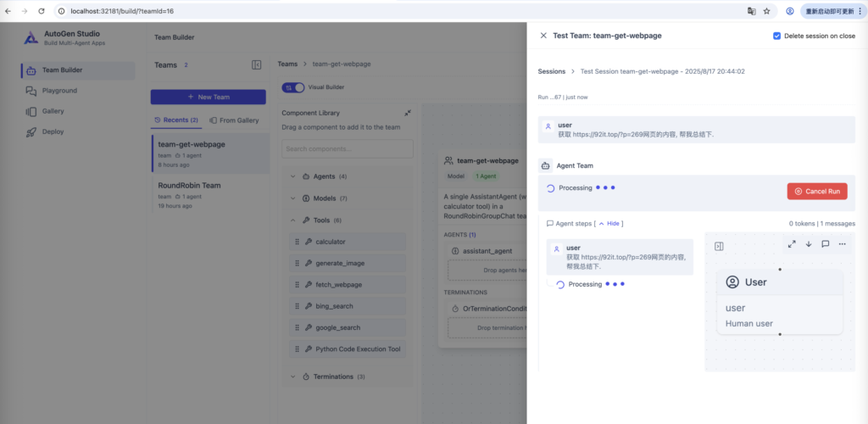
Task: Open the more options ellipsis in graph
Action: coord(842,244)
